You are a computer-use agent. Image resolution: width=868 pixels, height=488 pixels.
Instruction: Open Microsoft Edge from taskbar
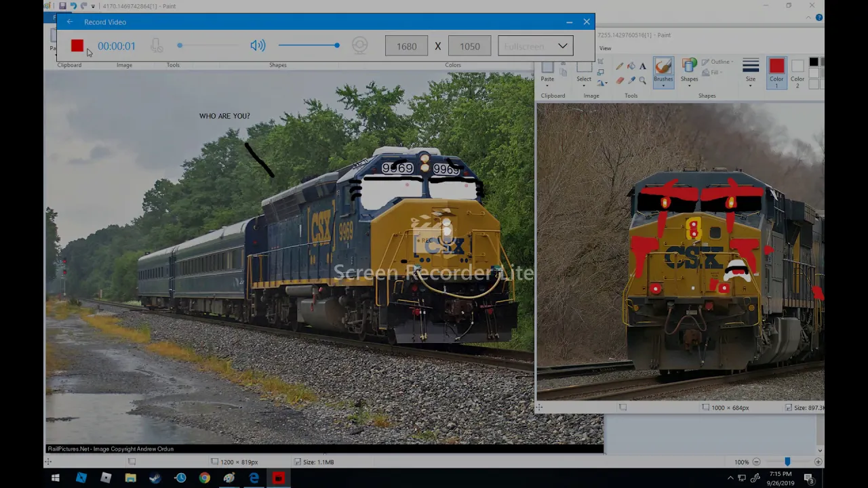click(x=254, y=478)
